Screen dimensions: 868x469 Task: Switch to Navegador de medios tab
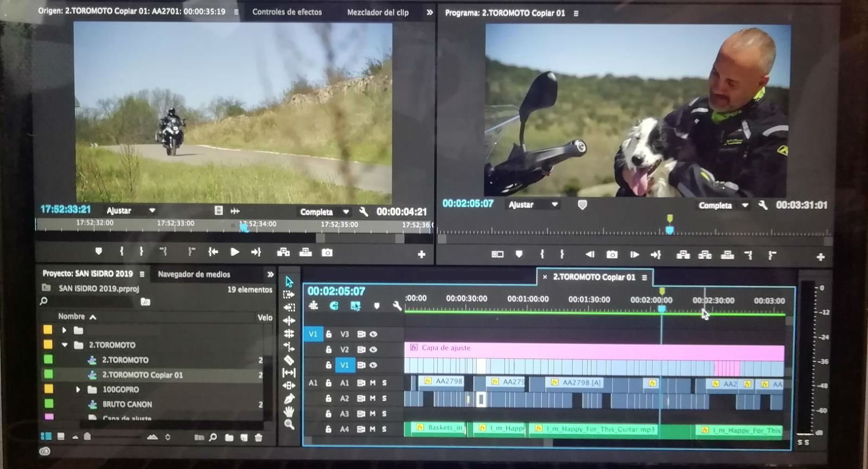click(x=194, y=274)
